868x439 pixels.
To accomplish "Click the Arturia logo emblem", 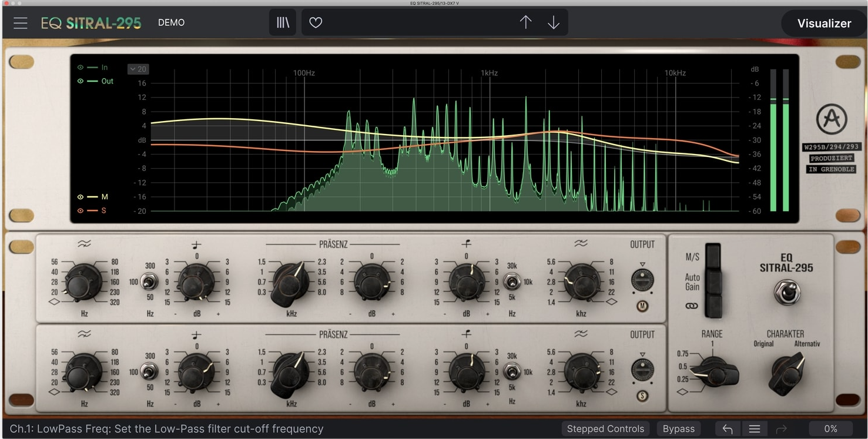I will click(832, 119).
